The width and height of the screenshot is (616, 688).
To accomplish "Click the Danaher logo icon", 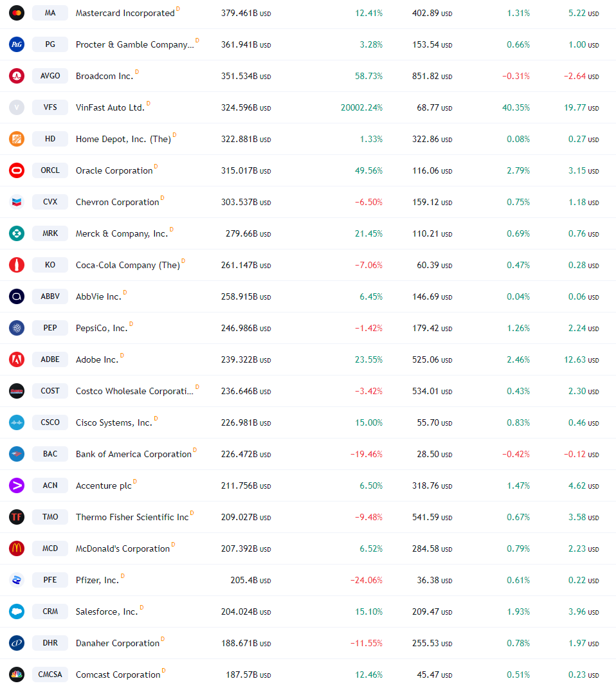I will coord(17,643).
